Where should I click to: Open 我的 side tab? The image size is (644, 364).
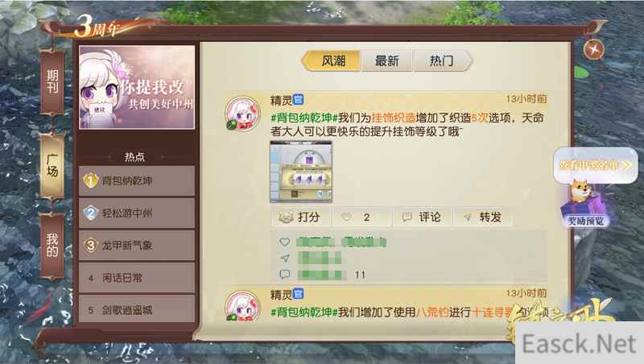(x=52, y=246)
